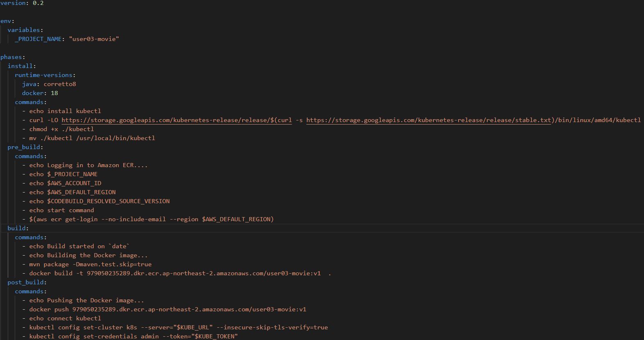644x340 pixels.
Task: Click the 'pre_build:' phase key
Action: [25, 147]
